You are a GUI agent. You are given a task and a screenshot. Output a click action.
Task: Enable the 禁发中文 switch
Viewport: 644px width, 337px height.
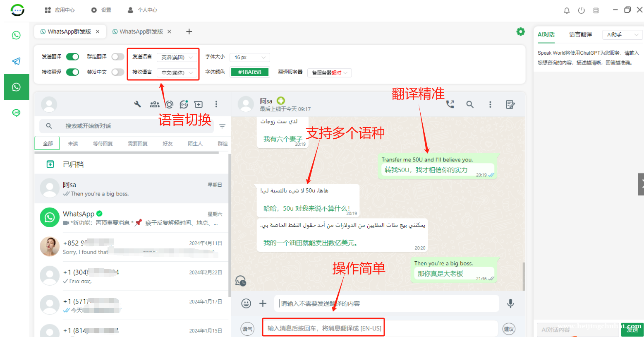(118, 72)
